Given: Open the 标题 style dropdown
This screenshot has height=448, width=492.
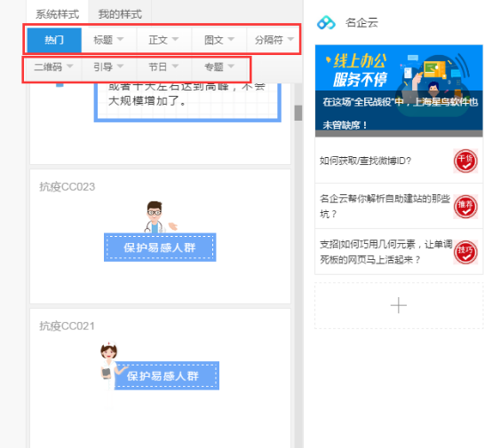Looking at the screenshot, I should pyautogui.click(x=108, y=40).
